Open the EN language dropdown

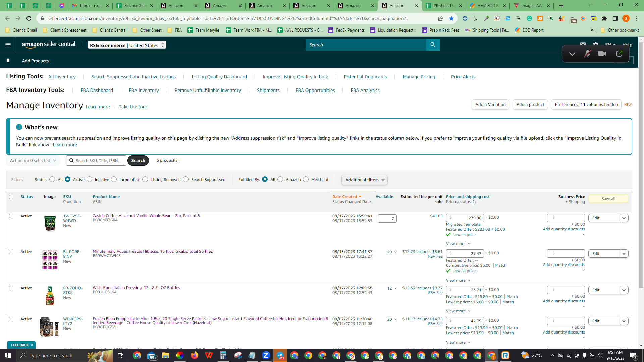click(610, 44)
